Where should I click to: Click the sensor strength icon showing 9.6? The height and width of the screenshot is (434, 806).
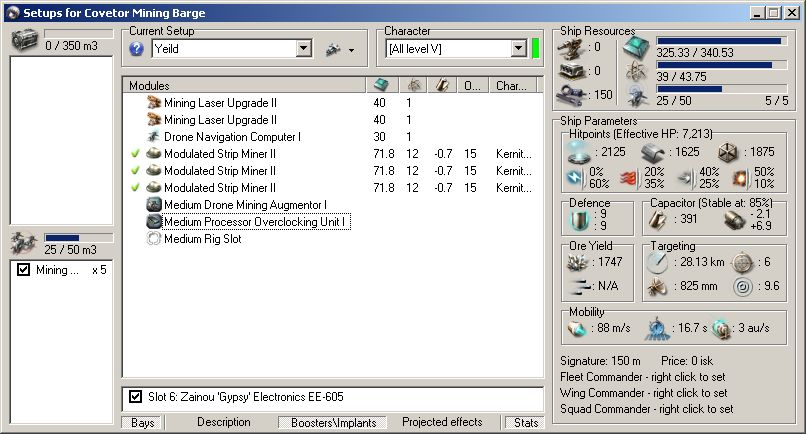click(742, 286)
